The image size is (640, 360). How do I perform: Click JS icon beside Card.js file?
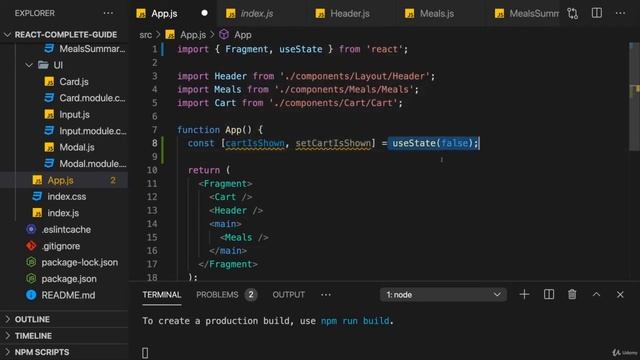(x=49, y=82)
